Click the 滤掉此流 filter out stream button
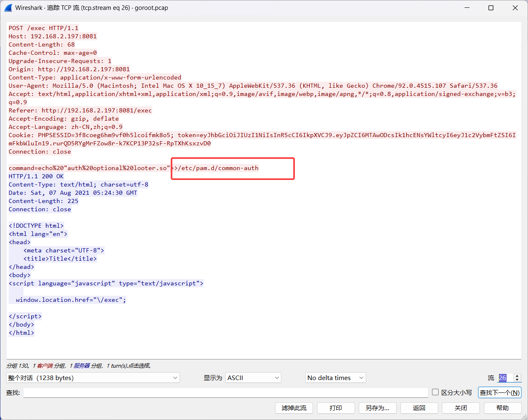 tap(294, 408)
